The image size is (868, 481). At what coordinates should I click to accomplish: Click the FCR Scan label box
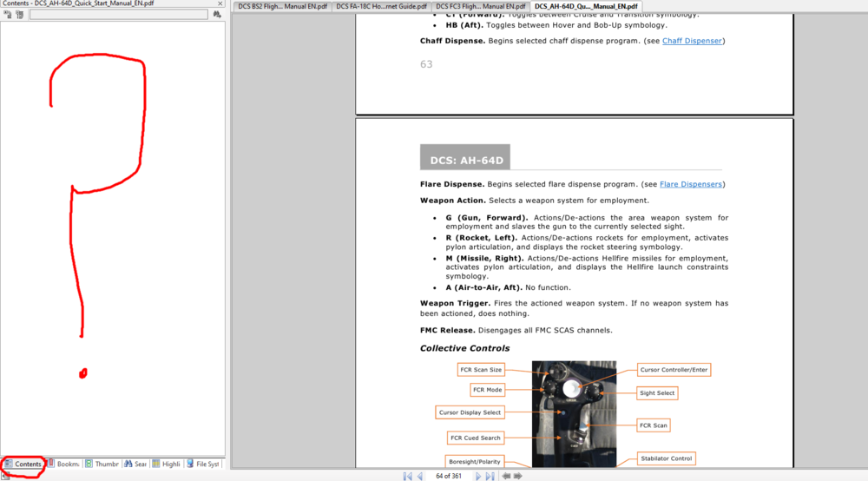click(654, 425)
